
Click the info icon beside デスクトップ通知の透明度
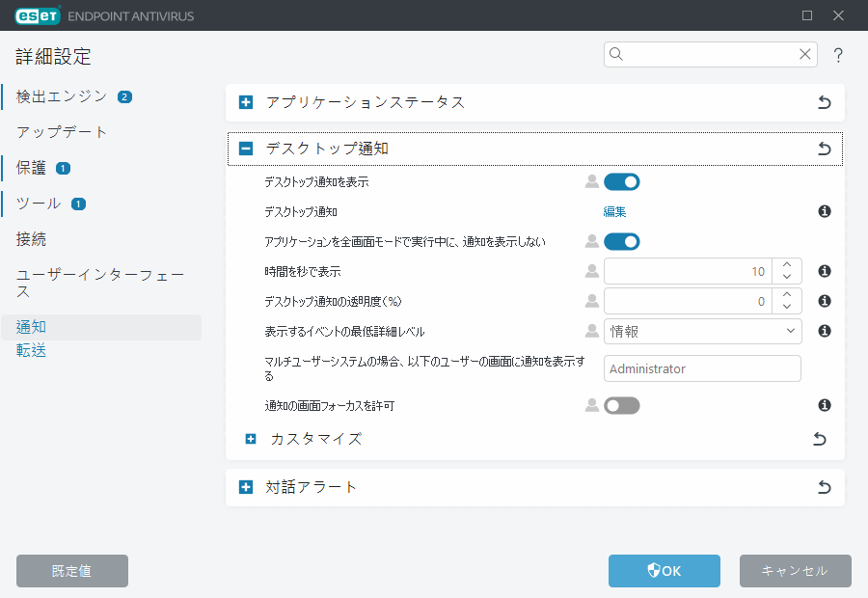click(x=824, y=302)
